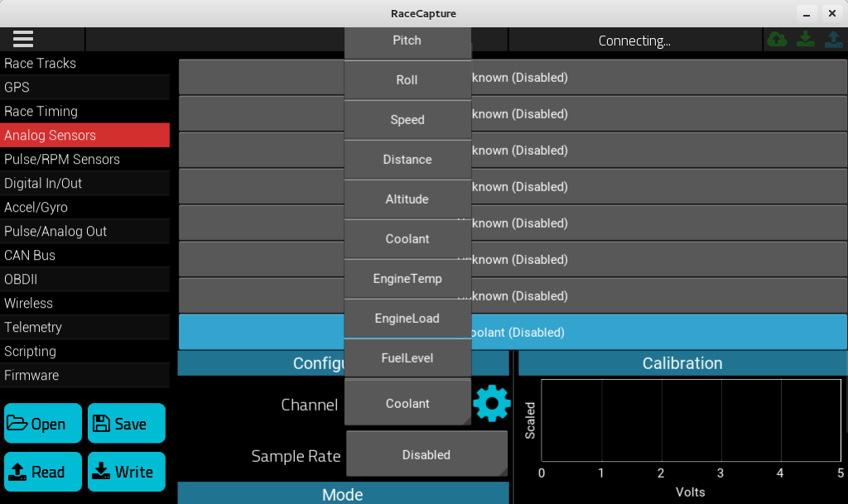The width and height of the screenshot is (848, 504).
Task: Open Firmware section
Action: click(x=85, y=375)
